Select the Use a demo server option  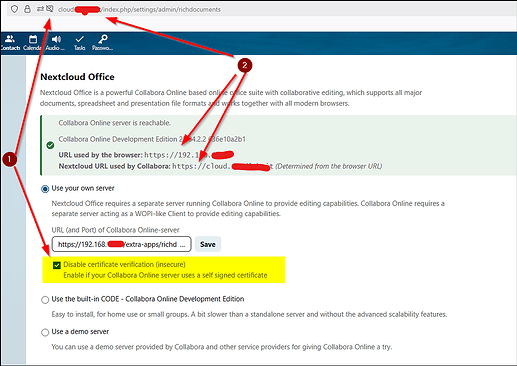[45, 332]
